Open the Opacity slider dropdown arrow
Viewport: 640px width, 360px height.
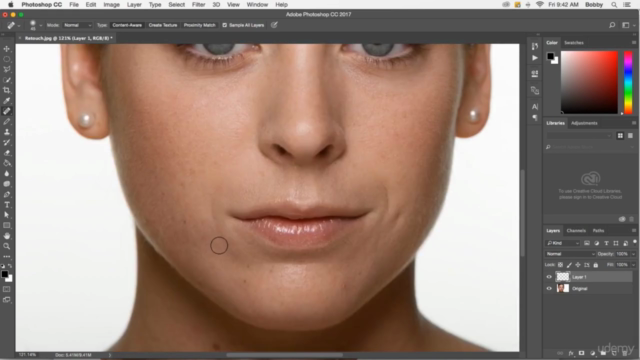tap(633, 254)
